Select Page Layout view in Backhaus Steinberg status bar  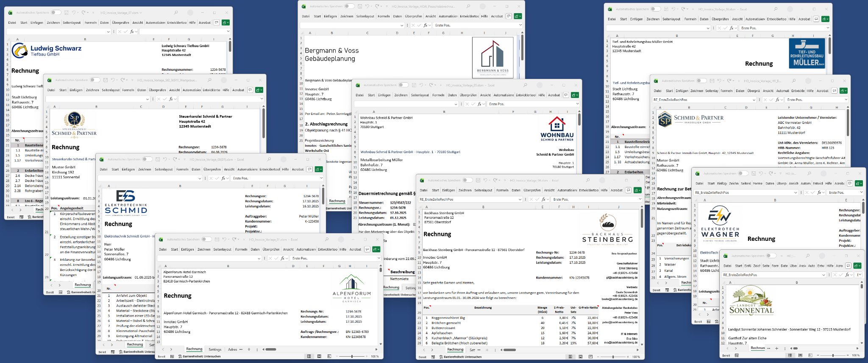click(x=580, y=357)
